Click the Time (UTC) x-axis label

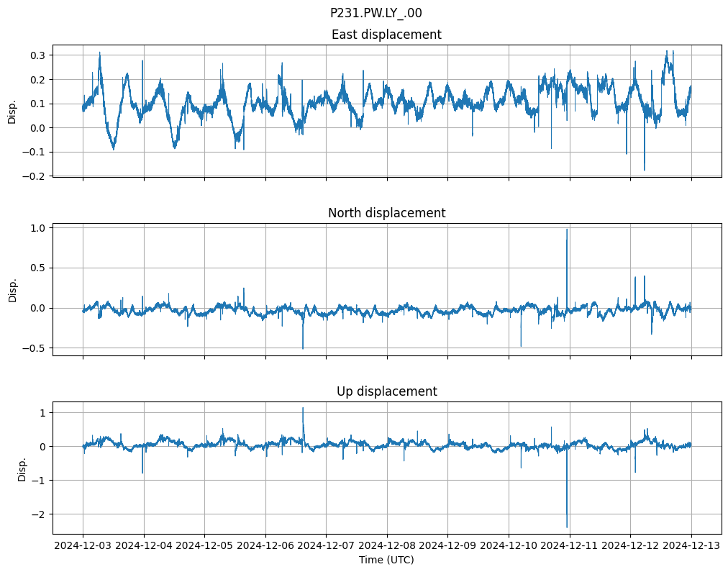pos(386,560)
